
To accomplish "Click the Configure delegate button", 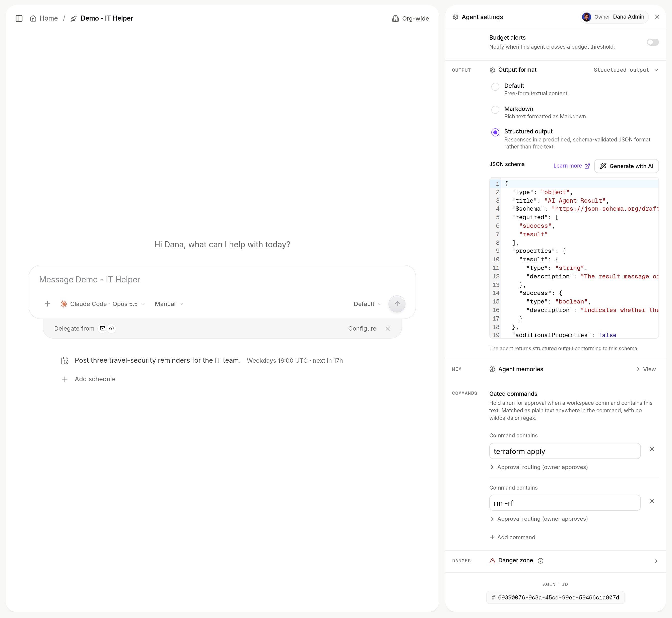I will tap(362, 328).
